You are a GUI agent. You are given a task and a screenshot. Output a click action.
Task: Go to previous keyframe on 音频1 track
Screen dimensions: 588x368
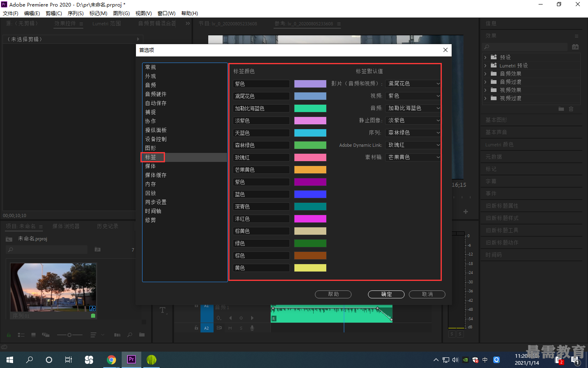tap(230, 318)
